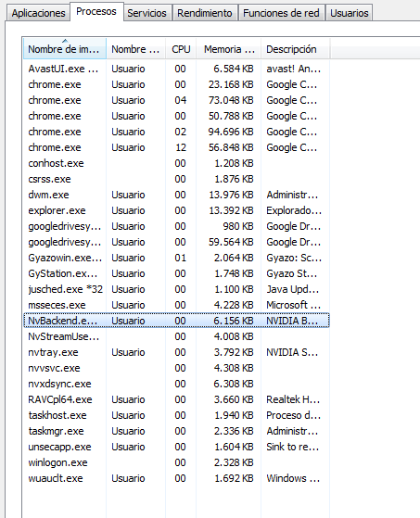420x518 pixels.
Task: Select the wuauclt.exe process
Action: tap(176, 478)
